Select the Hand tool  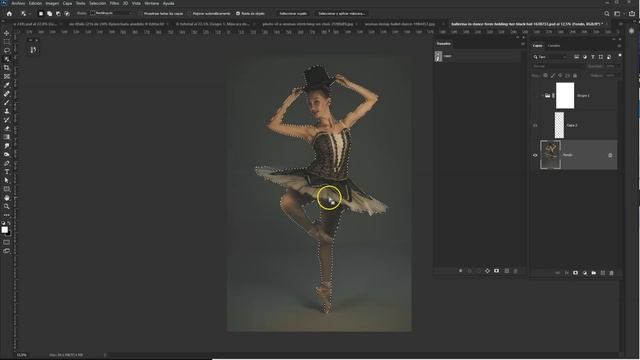point(7,198)
